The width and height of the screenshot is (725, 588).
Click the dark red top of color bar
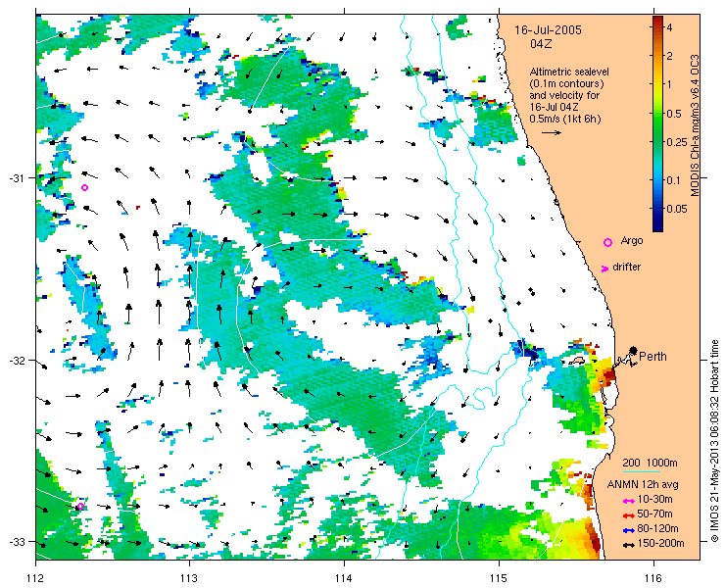coord(657,21)
